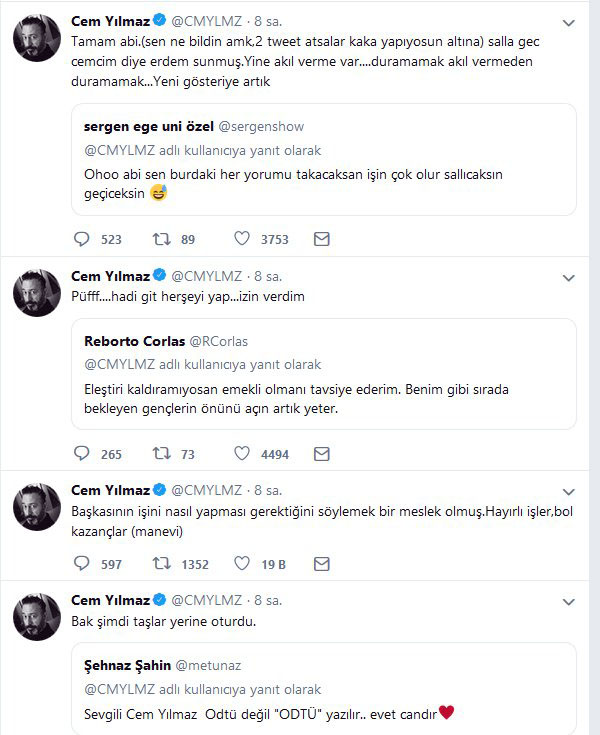Like the tweet with 4494 likes
The width and height of the screenshot is (600, 735).
click(241, 453)
